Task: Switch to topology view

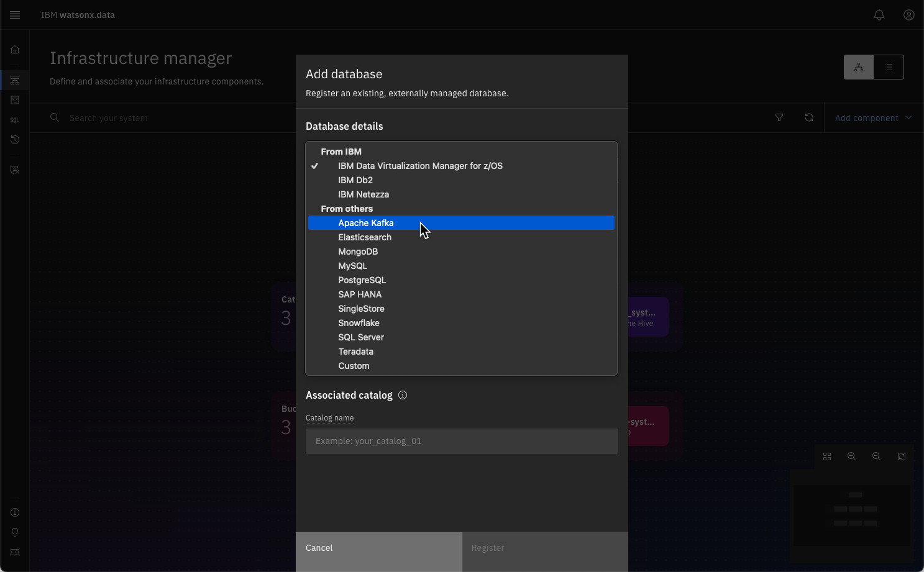Action: coord(859,67)
